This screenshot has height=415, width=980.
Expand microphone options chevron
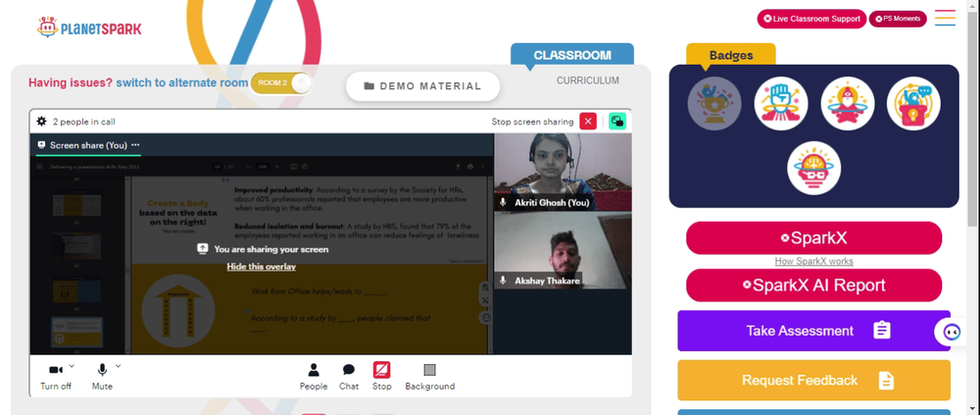coord(119,366)
